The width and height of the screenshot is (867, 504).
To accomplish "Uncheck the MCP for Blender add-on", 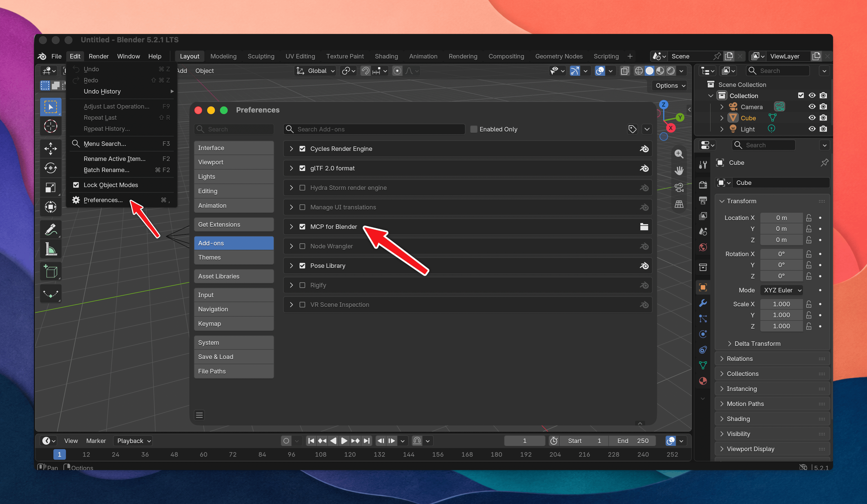I will point(302,227).
